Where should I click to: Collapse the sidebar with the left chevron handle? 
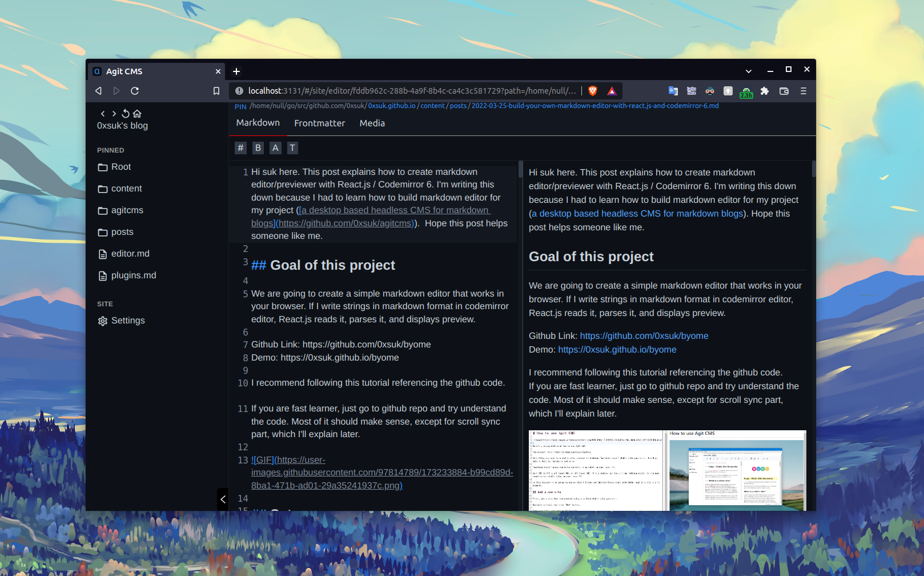pos(223,499)
